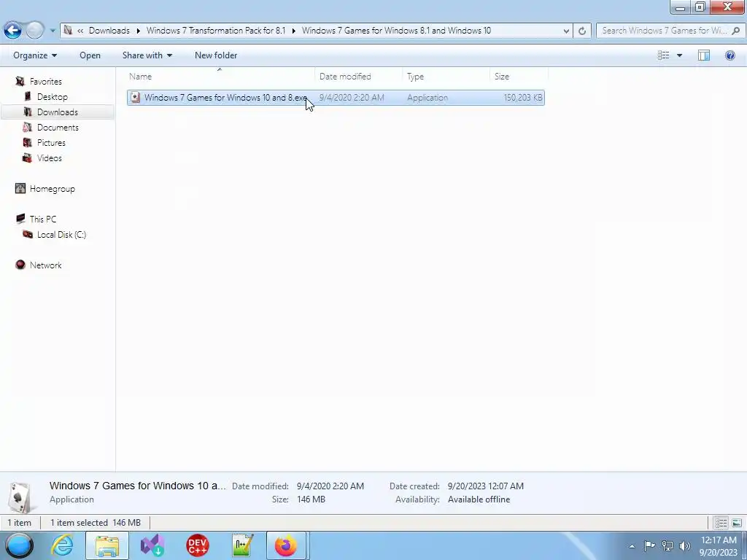Viewport: 747px width, 560px height.
Task: Open network status tray icon
Action: tap(667, 545)
